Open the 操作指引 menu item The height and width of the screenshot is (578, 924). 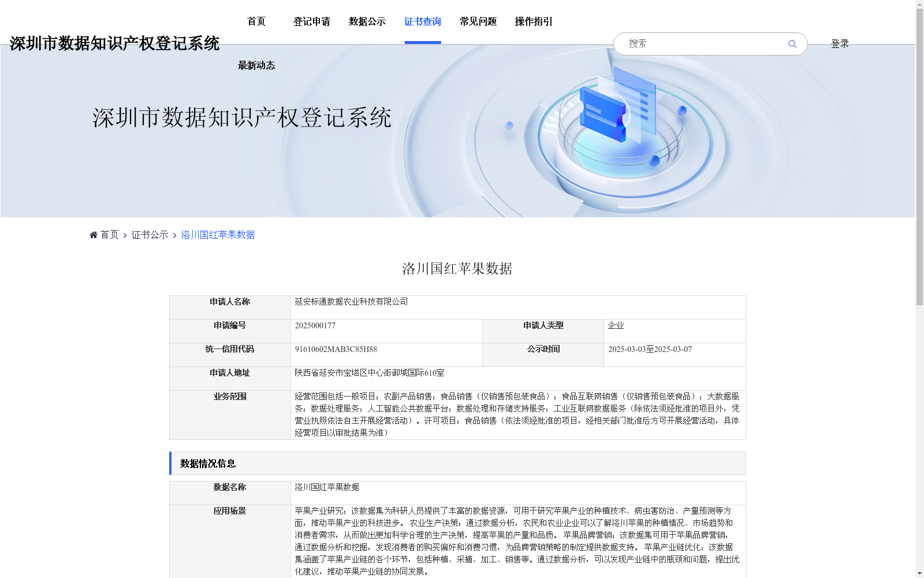coord(533,21)
